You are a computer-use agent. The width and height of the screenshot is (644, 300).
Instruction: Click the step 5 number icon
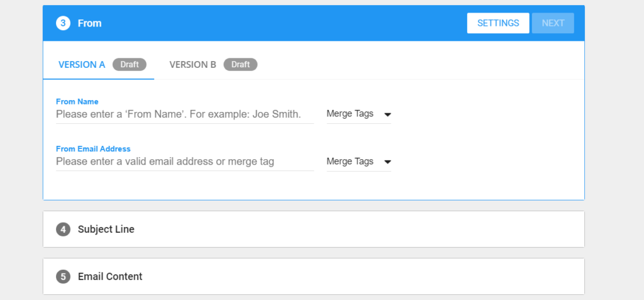[x=64, y=277]
